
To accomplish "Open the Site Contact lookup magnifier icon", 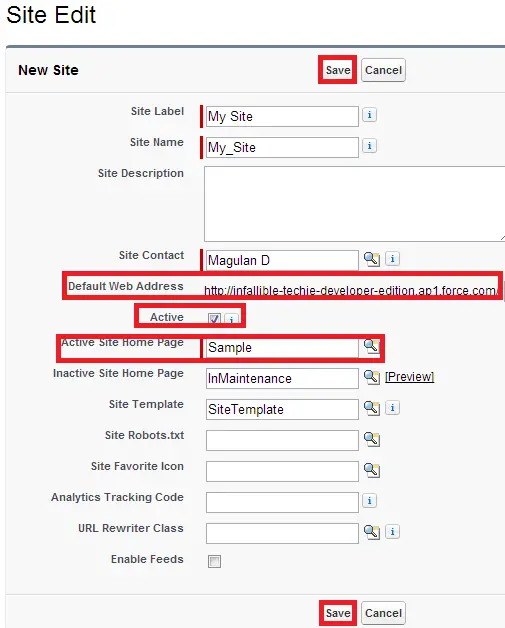I will point(372,259).
